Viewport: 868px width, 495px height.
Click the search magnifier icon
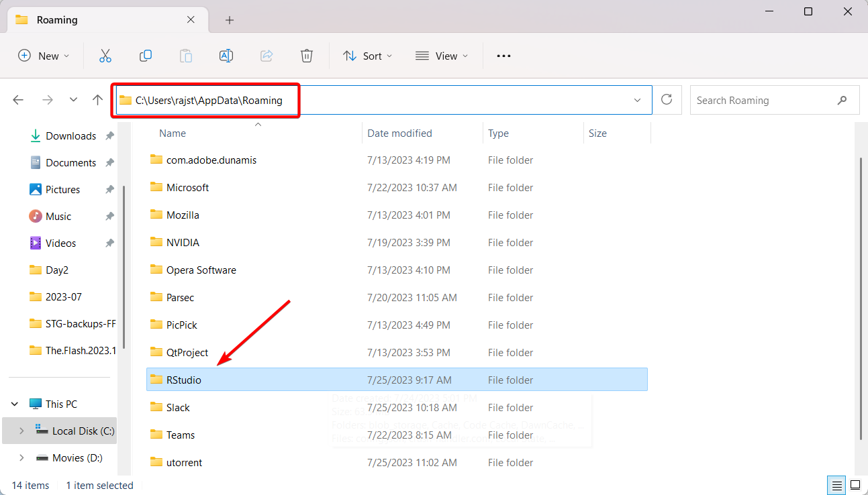(842, 100)
